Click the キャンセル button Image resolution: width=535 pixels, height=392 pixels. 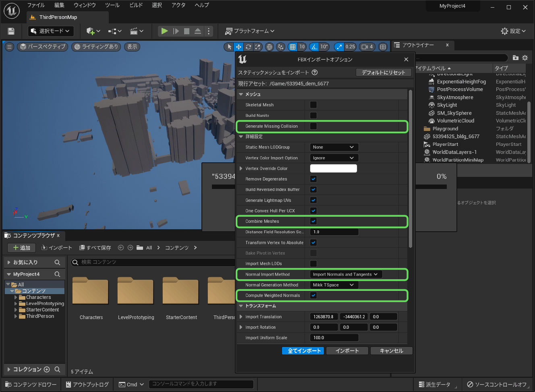(392, 351)
